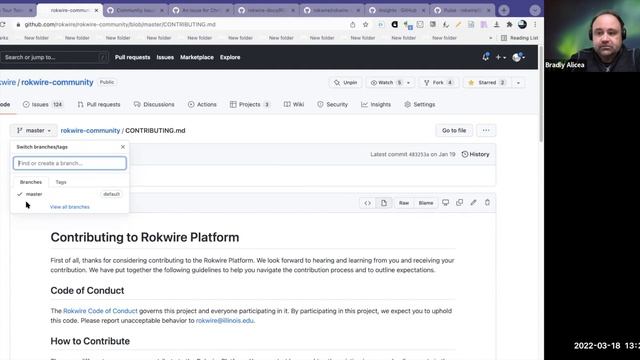640x360 pixels.
Task: Click the Watch button
Action: pos(386,82)
